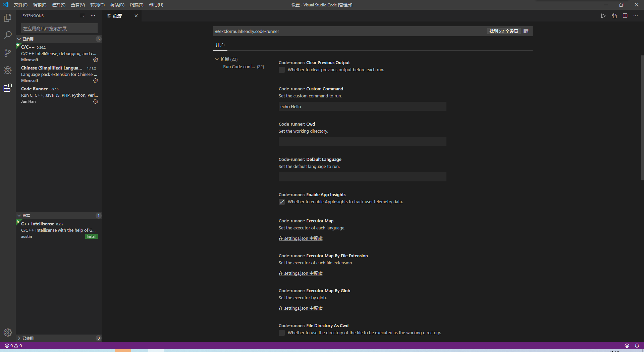Viewport: 644px width, 352px height.
Task: Collapse the 已启用 extensions section
Action: 59,39
